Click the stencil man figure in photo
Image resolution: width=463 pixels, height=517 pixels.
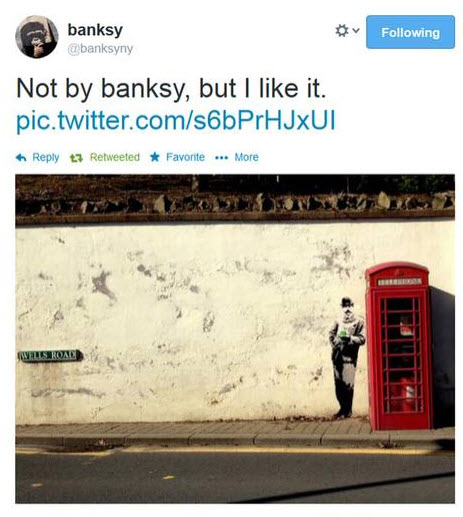(346, 357)
